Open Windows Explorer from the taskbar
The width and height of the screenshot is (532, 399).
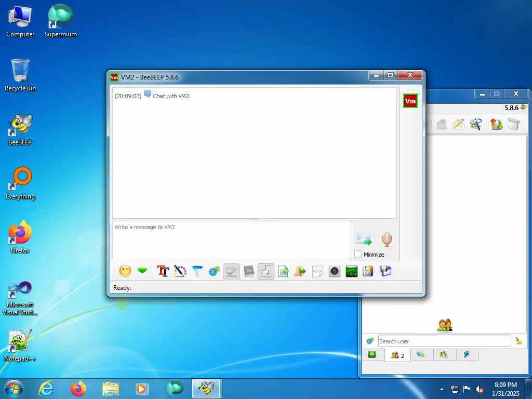[111, 389]
